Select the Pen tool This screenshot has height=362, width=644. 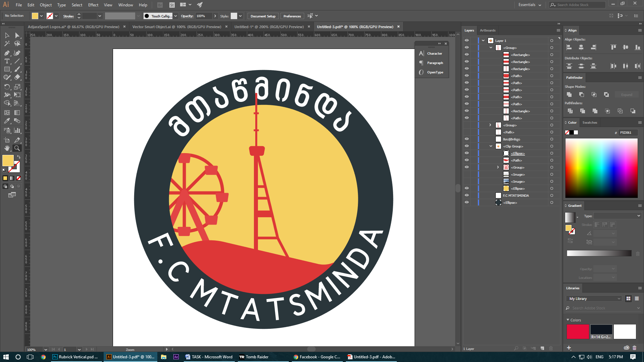(7, 53)
